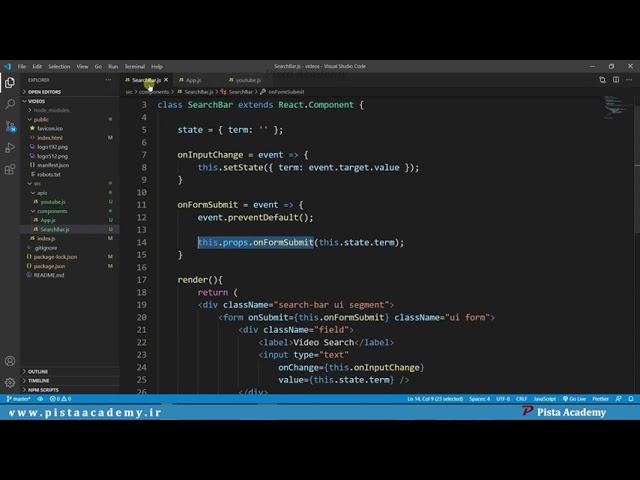
Task: Open the View menu
Action: pos(82,66)
